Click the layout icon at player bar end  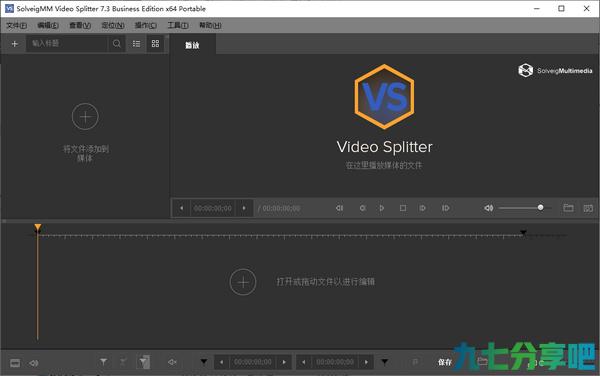point(588,208)
